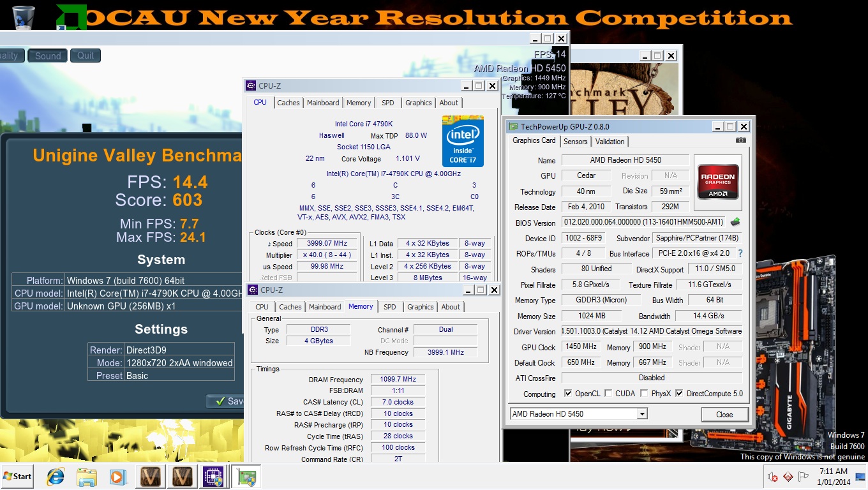Click the Intel Core i7 logo in CPU-Z
The image size is (868, 490).
click(463, 141)
